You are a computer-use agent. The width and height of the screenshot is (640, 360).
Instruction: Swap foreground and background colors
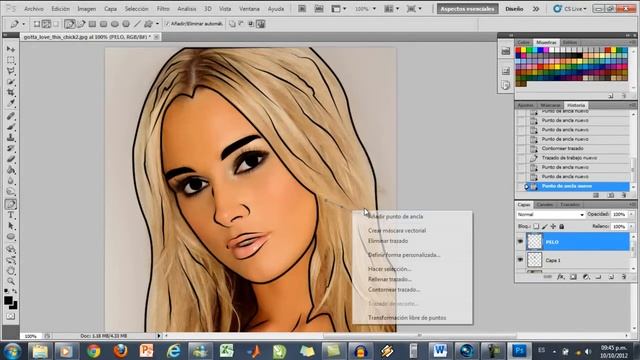pos(15,291)
